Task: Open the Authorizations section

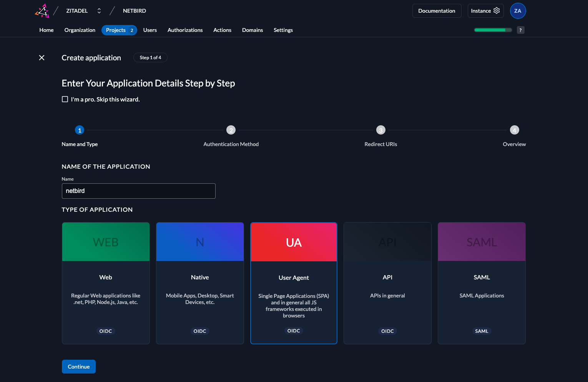Action: (185, 30)
